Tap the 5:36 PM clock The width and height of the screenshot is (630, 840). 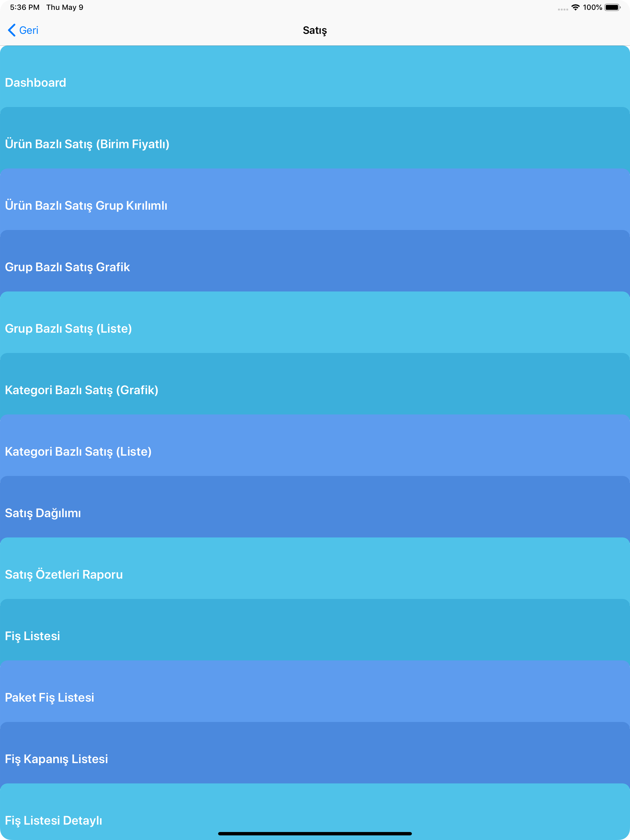25,7
